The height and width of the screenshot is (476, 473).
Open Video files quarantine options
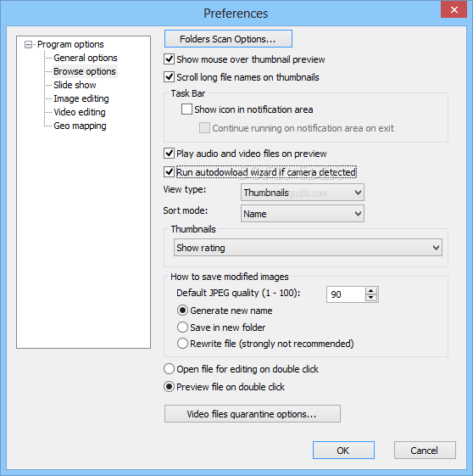coord(253,414)
